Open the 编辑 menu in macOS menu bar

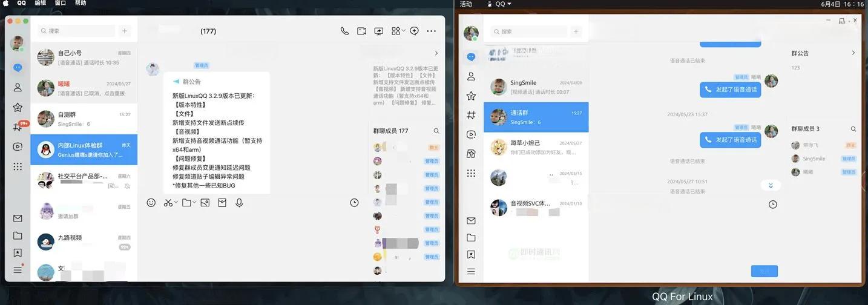(40, 4)
